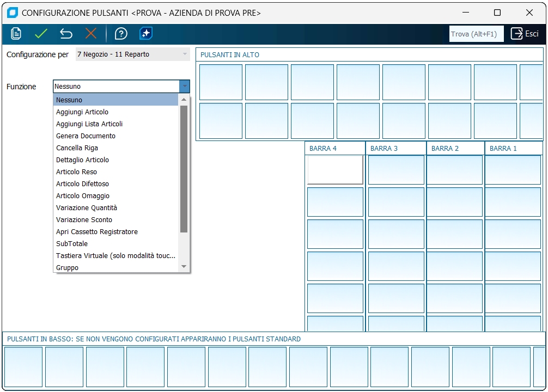548x392 pixels.
Task: Open help with the question mark icon
Action: tap(121, 34)
